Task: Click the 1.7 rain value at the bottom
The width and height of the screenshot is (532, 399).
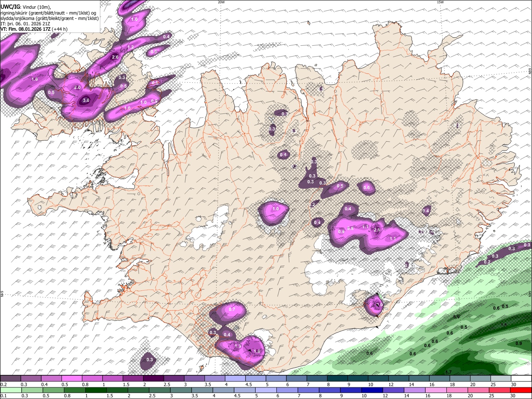Action: pos(448,372)
